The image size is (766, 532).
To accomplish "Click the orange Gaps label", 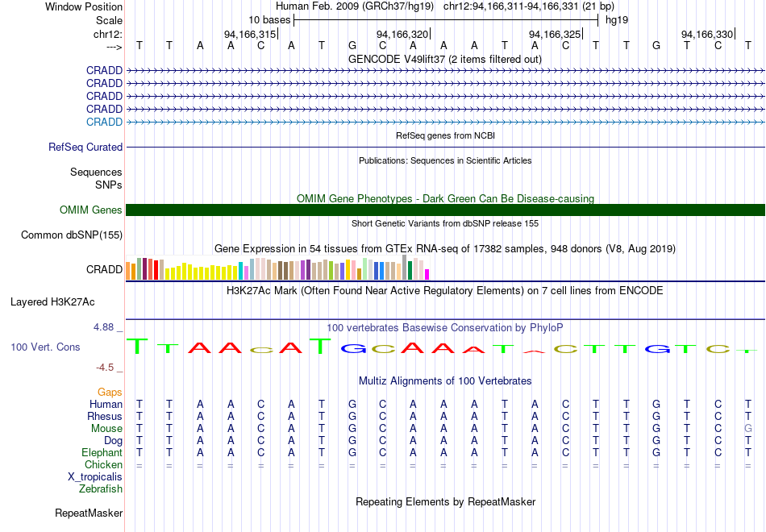I will (x=110, y=393).
